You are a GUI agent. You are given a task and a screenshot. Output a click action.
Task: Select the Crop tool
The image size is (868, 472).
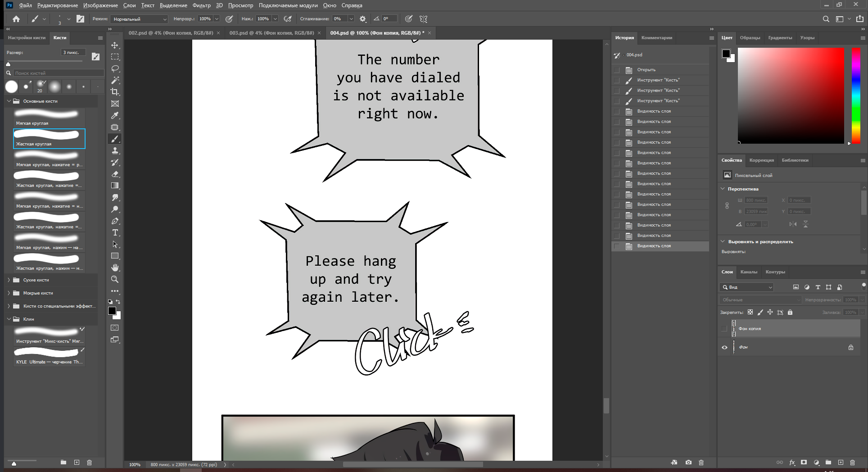[x=115, y=92]
